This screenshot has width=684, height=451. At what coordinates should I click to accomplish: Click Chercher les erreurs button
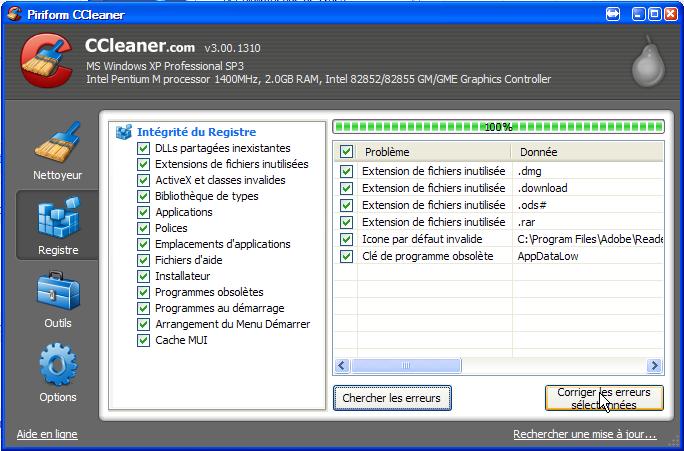391,398
